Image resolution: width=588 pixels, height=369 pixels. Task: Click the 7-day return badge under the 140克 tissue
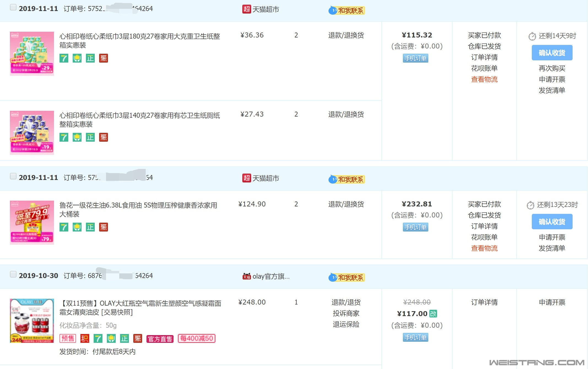click(x=64, y=137)
